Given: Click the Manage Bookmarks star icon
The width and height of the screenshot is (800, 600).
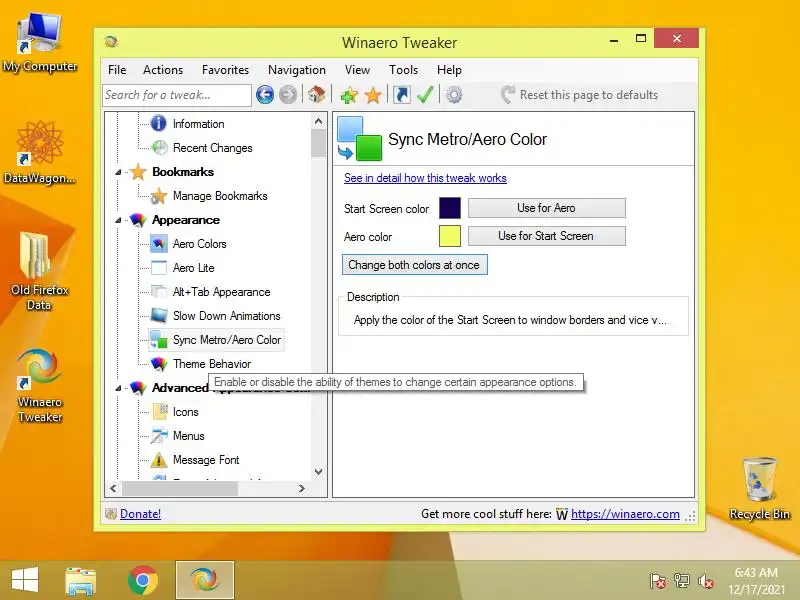Looking at the screenshot, I should pyautogui.click(x=159, y=196).
